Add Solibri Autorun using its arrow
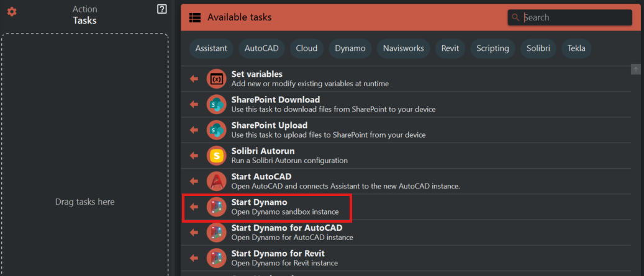 194,156
